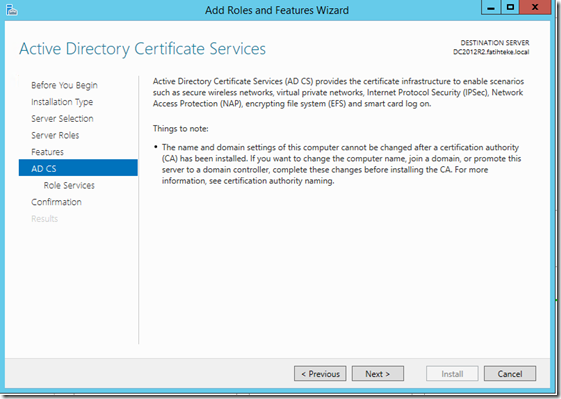This screenshot has height=399, width=561.
Task: Click the wizard icon in title bar
Action: pos(11,10)
